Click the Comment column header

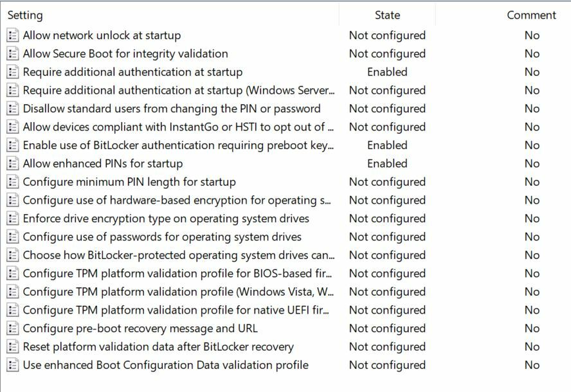(531, 15)
